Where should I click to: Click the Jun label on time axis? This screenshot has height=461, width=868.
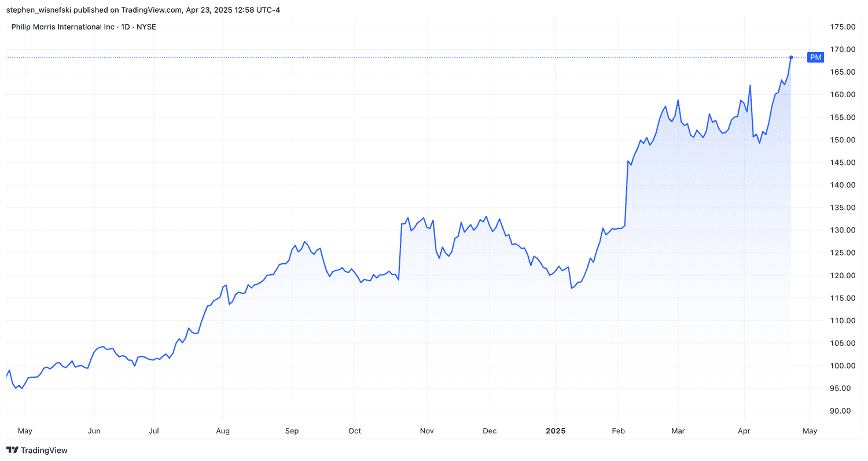(94, 431)
